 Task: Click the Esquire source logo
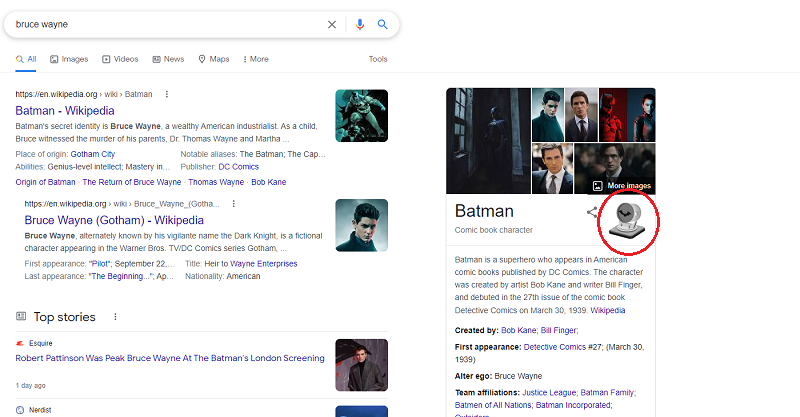(x=20, y=344)
